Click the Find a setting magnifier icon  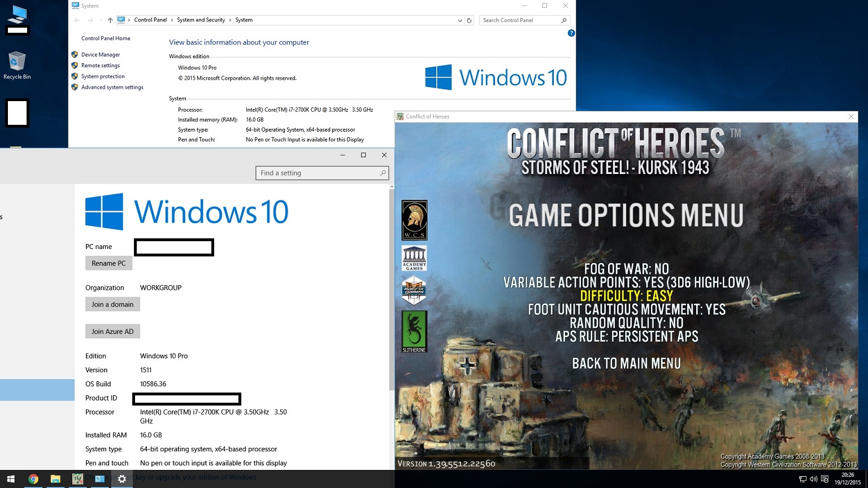tap(383, 173)
